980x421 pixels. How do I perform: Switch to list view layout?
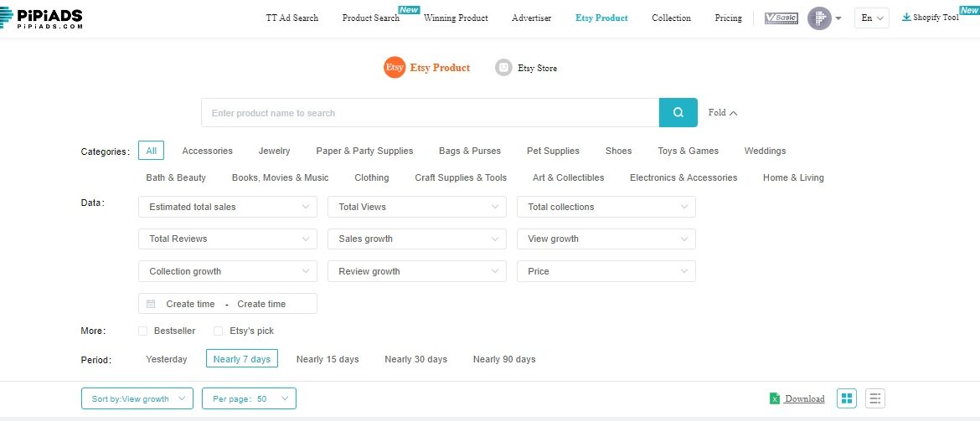click(875, 398)
